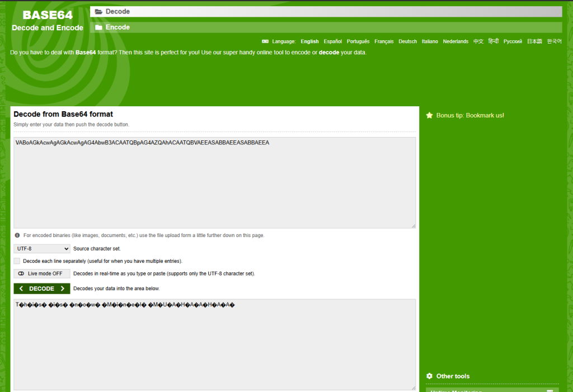Screen dimensions: 573x392
Task: Click the open folder icon beside Decode
Action: pos(98,12)
